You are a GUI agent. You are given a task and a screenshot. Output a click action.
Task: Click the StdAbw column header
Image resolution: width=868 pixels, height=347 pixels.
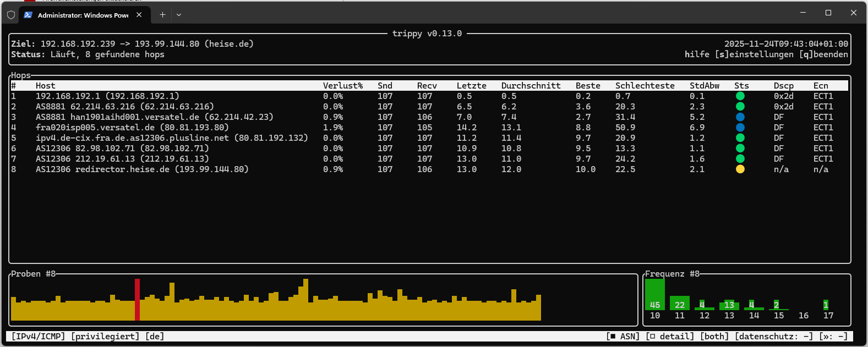tap(705, 85)
